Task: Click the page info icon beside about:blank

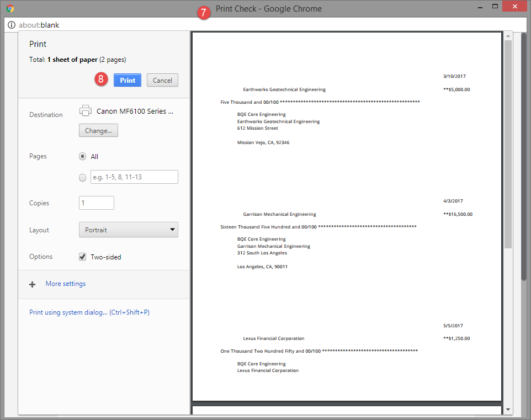Action: (x=11, y=25)
